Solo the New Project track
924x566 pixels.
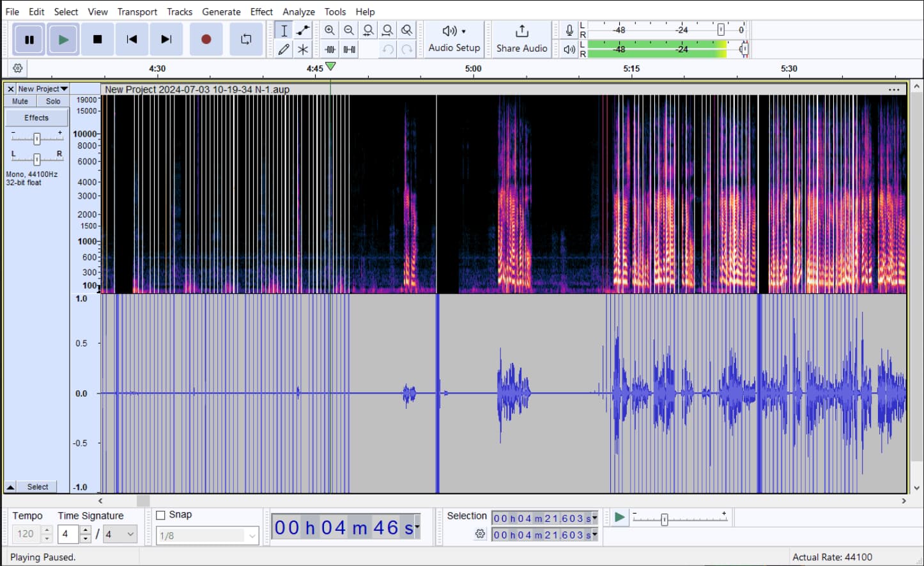[x=53, y=102]
